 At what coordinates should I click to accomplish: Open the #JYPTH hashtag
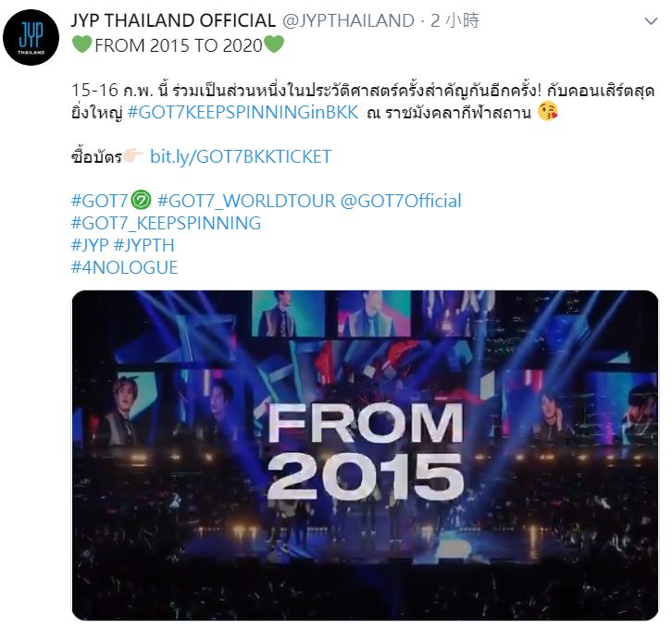[144, 245]
